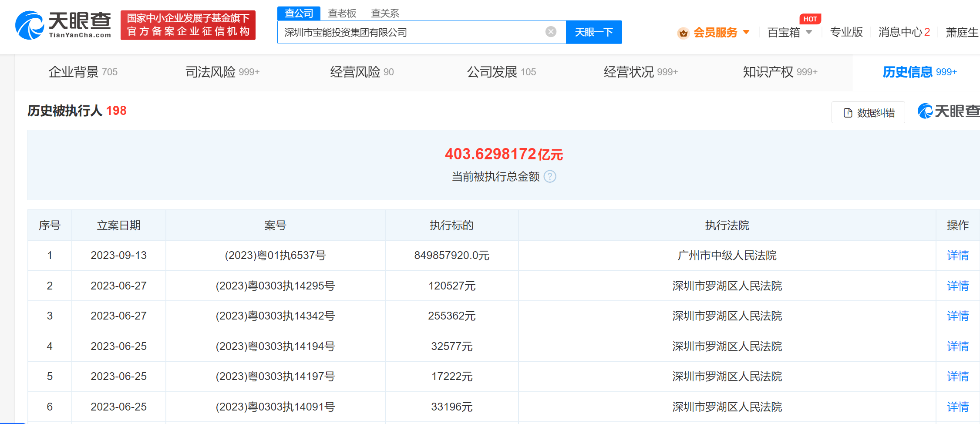
Task: Open 详情 for case 粤01执6537号
Action: [958, 256]
